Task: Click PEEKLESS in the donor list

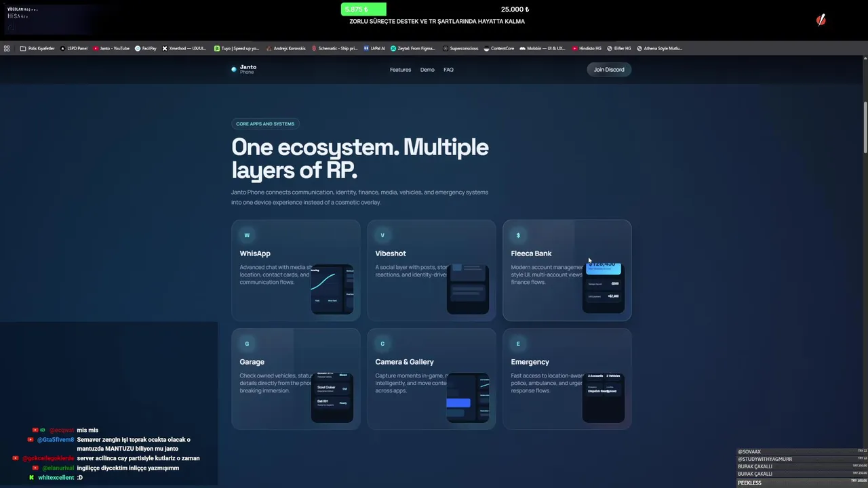Action: (x=749, y=483)
